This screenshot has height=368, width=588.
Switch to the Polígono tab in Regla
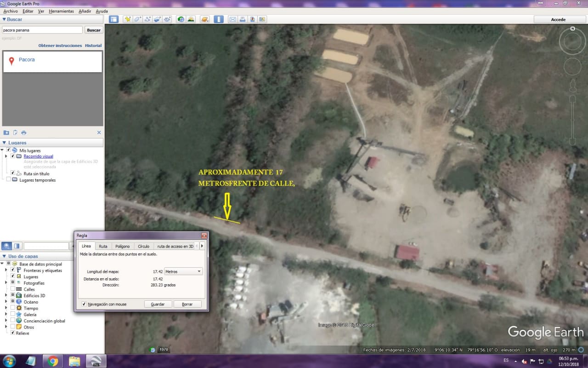point(123,246)
